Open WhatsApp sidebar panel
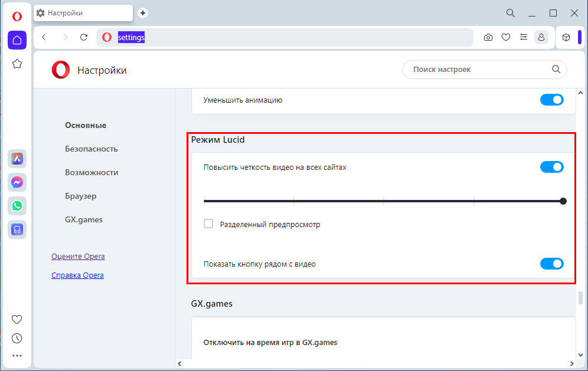This screenshot has width=588, height=371. click(x=17, y=206)
